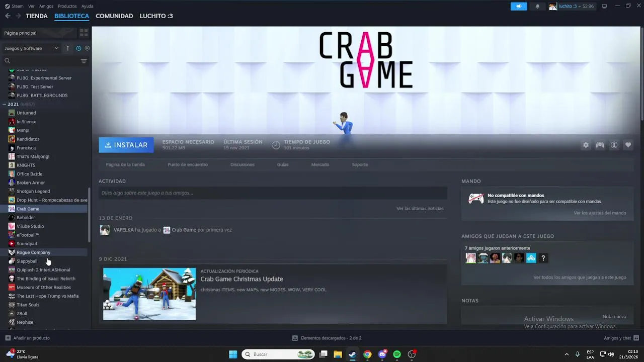
Task: Open the Steam announcements megaphone icon
Action: (518, 7)
